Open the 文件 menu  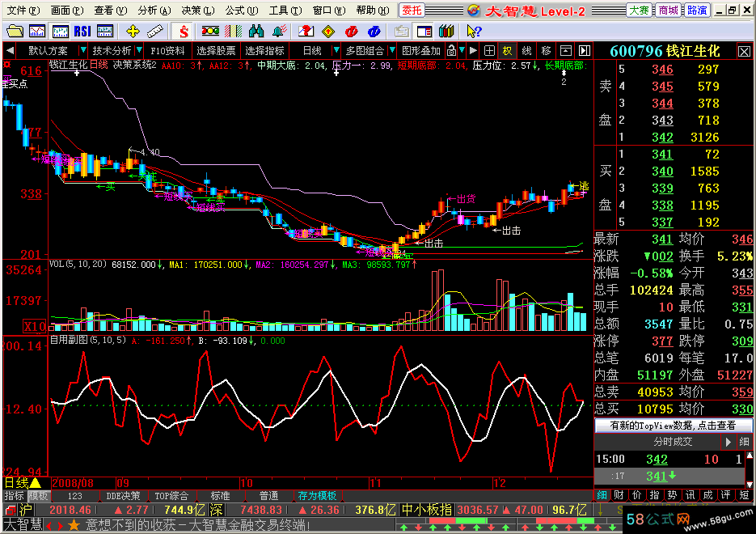[x=23, y=11]
